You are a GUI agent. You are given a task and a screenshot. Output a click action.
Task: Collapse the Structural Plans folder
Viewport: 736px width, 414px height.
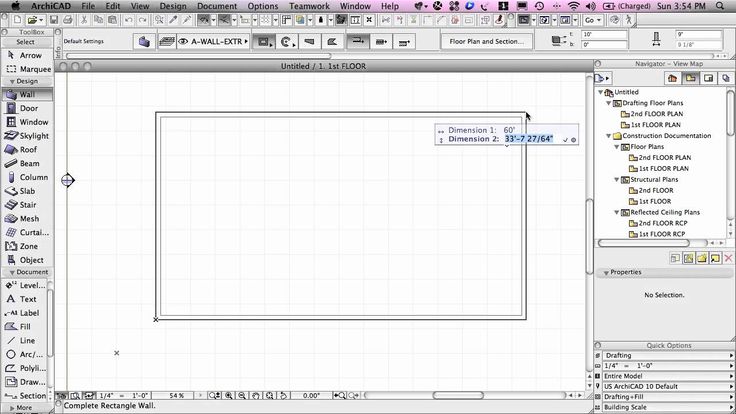pos(617,180)
